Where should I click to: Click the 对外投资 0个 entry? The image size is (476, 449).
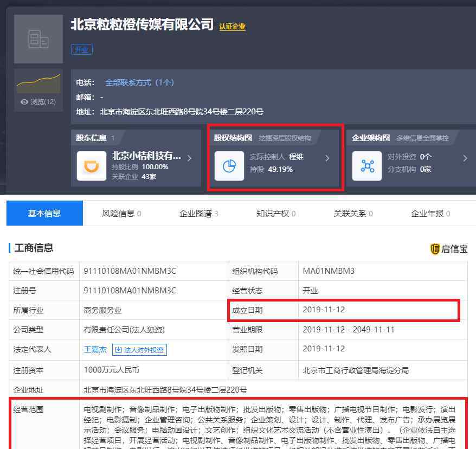[409, 157]
